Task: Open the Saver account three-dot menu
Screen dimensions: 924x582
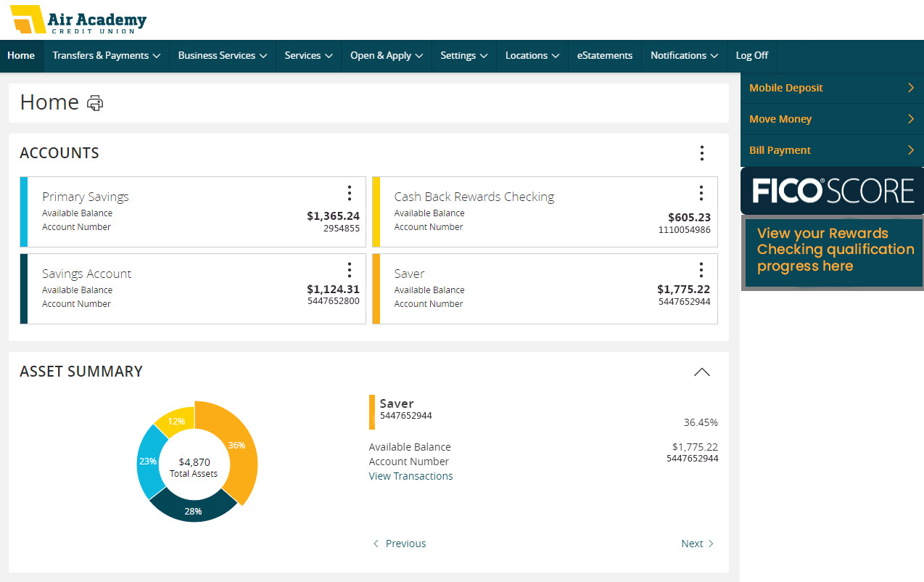Action: [701, 270]
